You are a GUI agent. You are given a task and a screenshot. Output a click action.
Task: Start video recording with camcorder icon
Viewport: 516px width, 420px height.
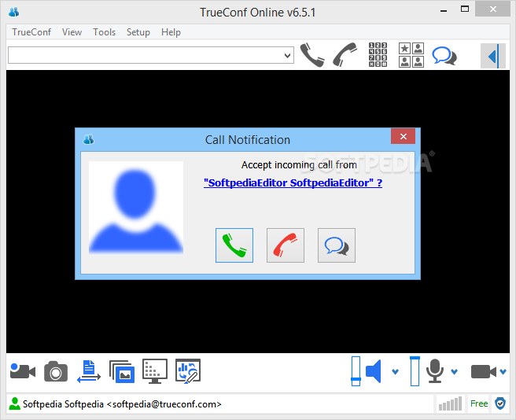click(x=23, y=371)
